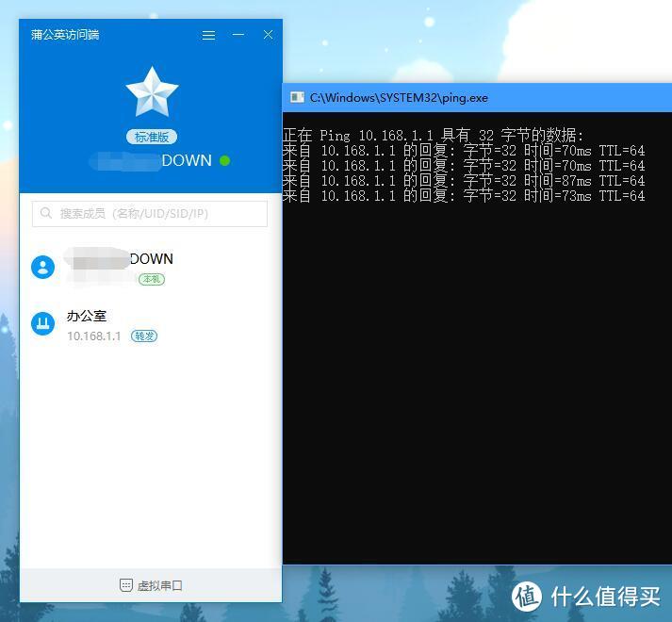The width and height of the screenshot is (672, 622).
Task: Minimize the 蒲公英访问端 window
Action: click(238, 34)
